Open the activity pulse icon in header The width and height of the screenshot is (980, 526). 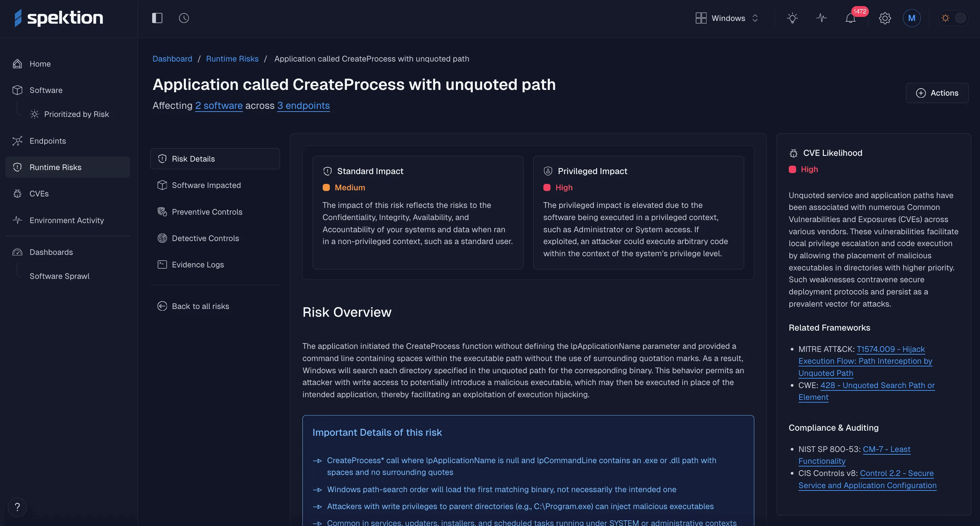822,18
